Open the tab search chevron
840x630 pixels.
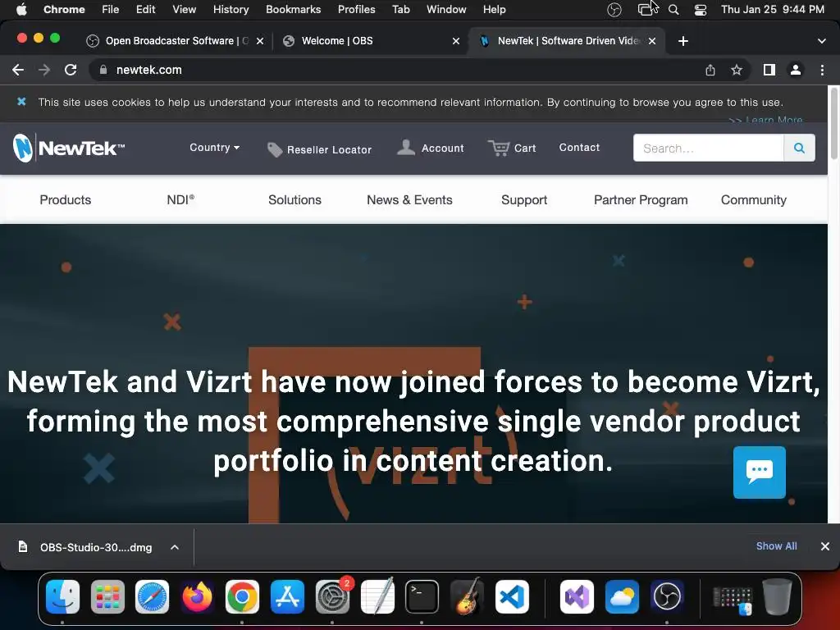822,41
